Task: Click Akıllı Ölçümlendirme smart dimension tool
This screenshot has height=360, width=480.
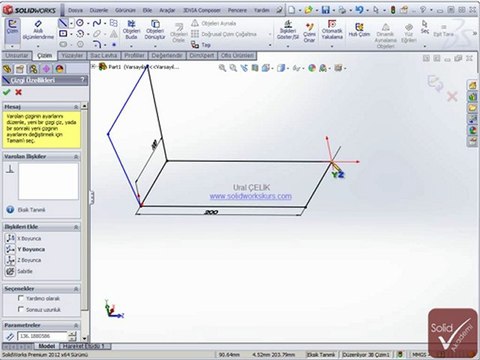Action: (x=38, y=29)
